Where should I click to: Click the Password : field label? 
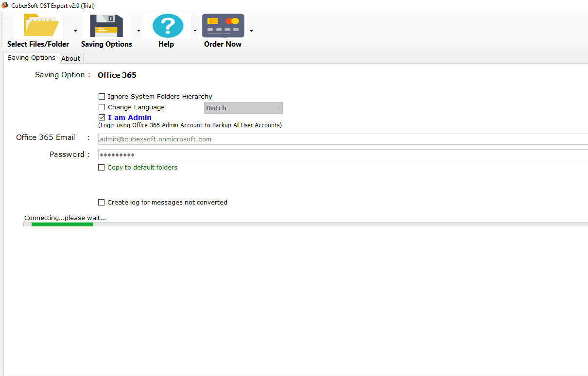70,154
